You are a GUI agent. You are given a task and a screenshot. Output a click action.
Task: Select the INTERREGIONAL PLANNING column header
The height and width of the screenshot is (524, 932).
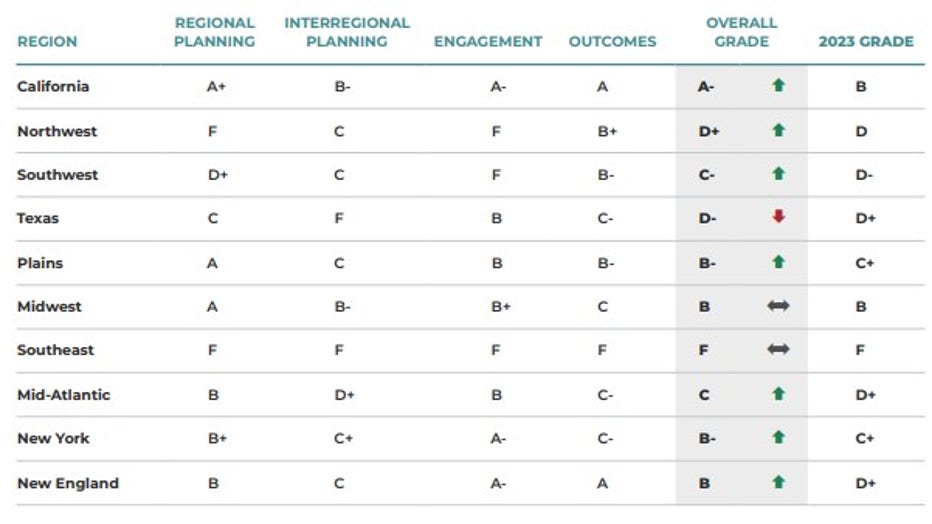coord(346,32)
